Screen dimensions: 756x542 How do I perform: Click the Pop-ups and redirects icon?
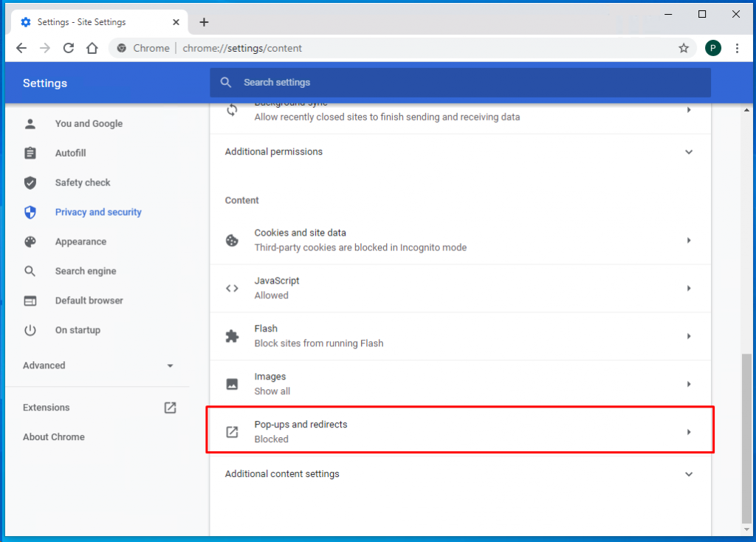232,432
